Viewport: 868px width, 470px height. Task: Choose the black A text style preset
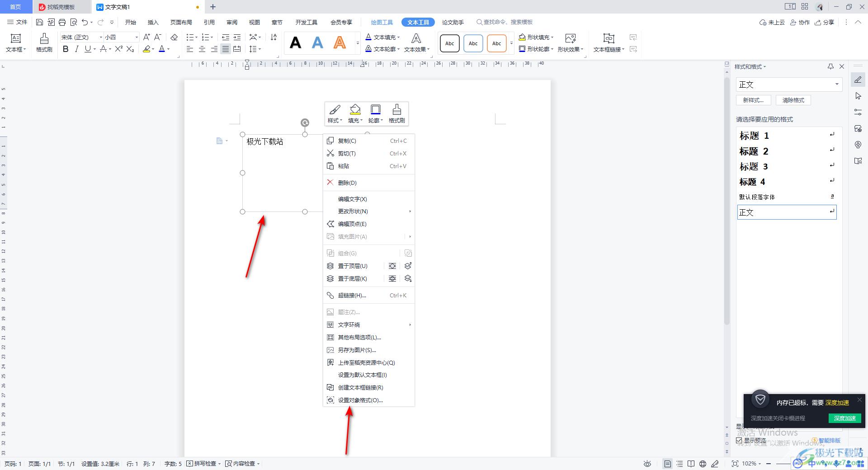pyautogui.click(x=295, y=43)
